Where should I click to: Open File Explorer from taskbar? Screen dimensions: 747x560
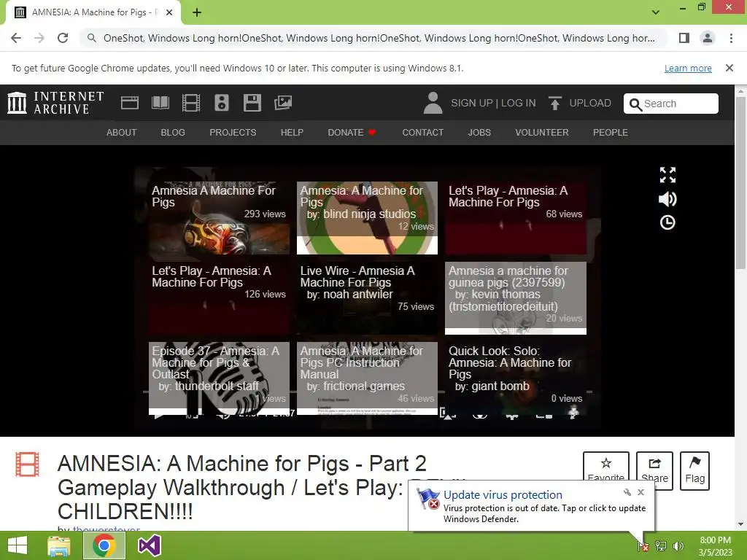[x=59, y=545]
